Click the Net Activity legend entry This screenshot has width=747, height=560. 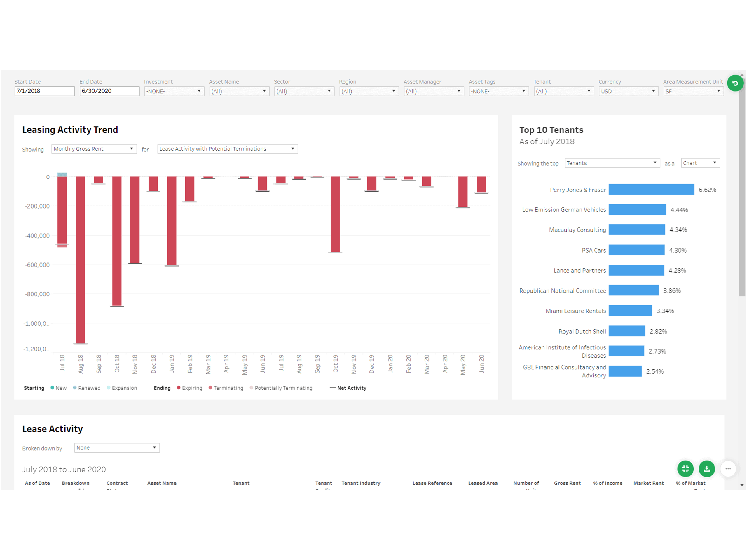point(348,388)
